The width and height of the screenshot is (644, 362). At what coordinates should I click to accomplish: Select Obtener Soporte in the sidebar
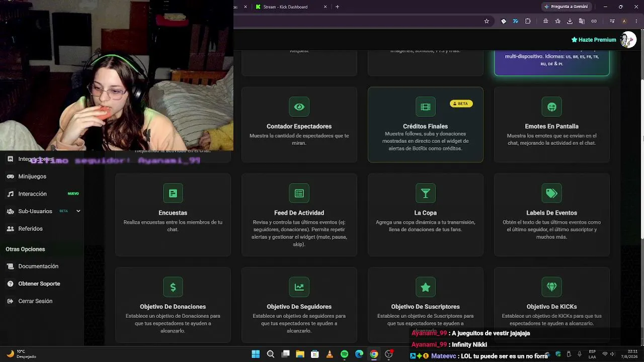tap(39, 284)
